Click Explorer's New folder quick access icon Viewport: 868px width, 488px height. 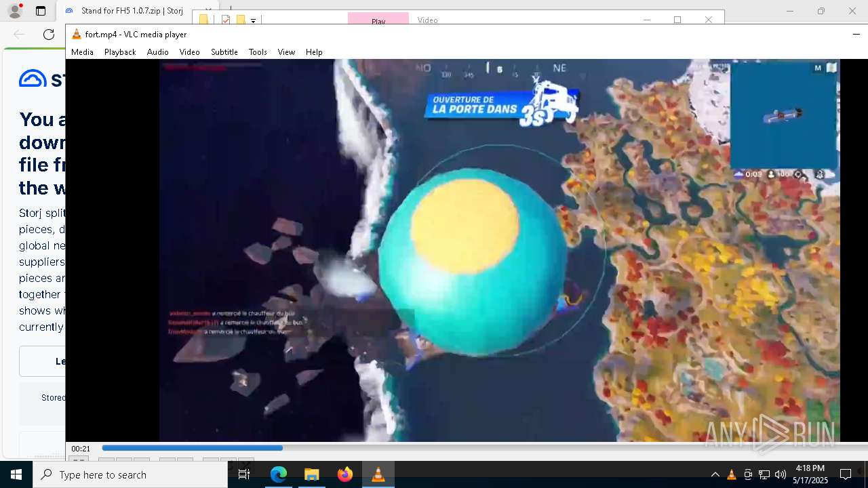240,20
